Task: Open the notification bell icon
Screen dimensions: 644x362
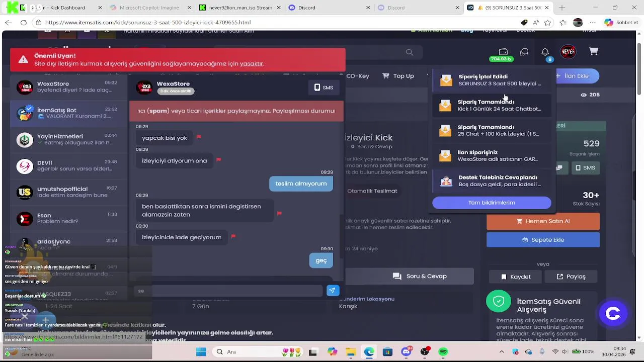Action: click(x=545, y=52)
